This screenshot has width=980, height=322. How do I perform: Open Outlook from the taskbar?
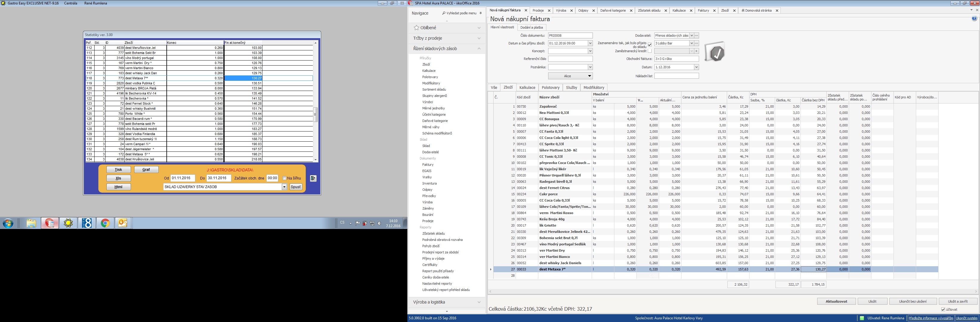coord(123,223)
